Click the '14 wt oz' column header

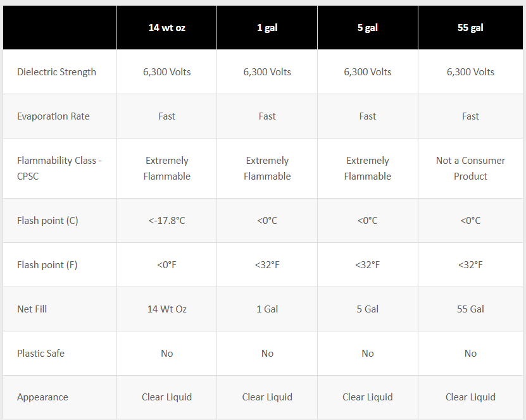pos(166,28)
